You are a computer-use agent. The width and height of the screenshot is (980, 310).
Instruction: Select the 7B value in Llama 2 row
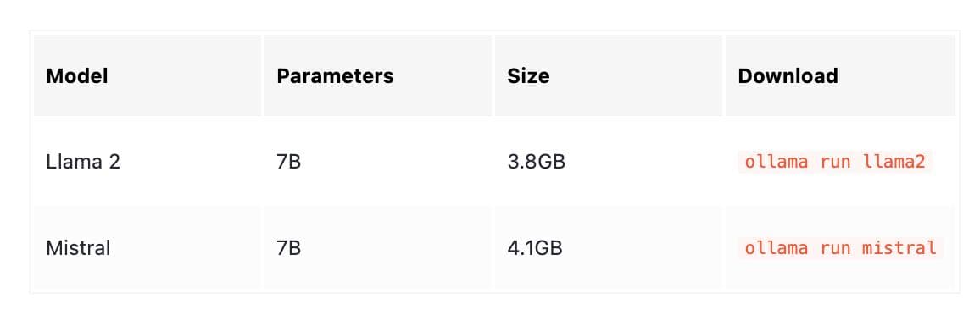pyautogui.click(x=289, y=162)
